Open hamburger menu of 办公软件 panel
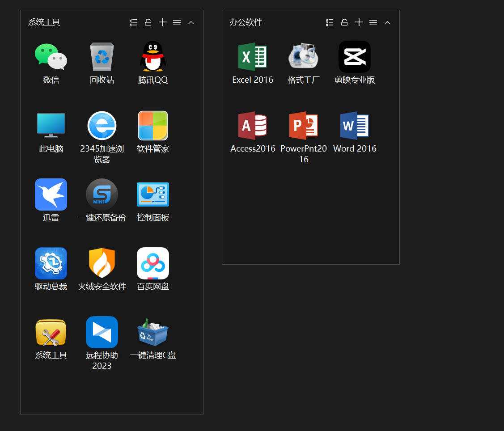This screenshot has height=431, width=504. (x=373, y=22)
